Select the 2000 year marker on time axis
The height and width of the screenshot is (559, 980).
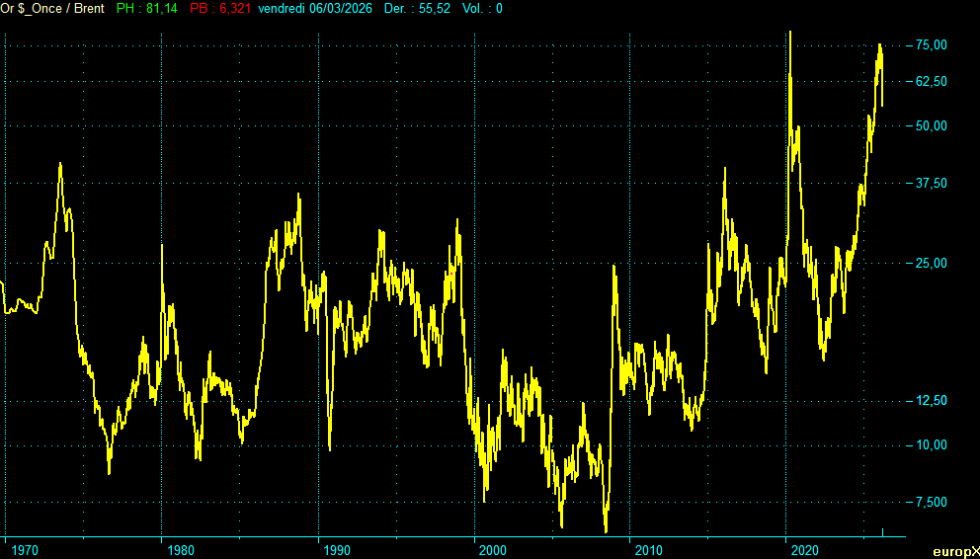coord(492,550)
